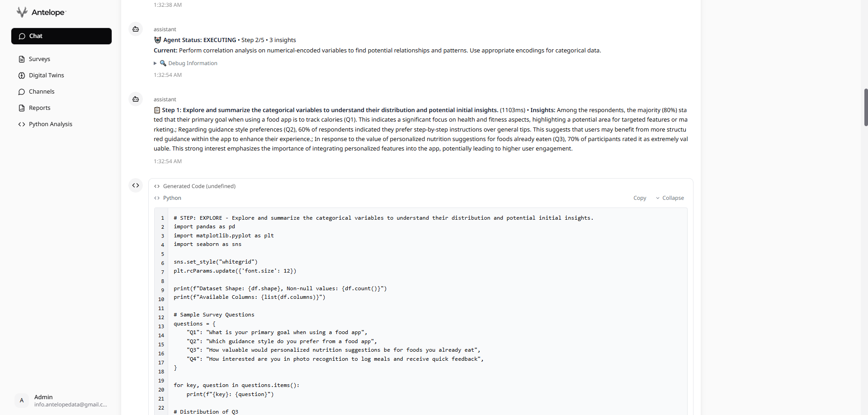Switch to the Chat section
The height and width of the screenshot is (415, 868).
point(35,36)
